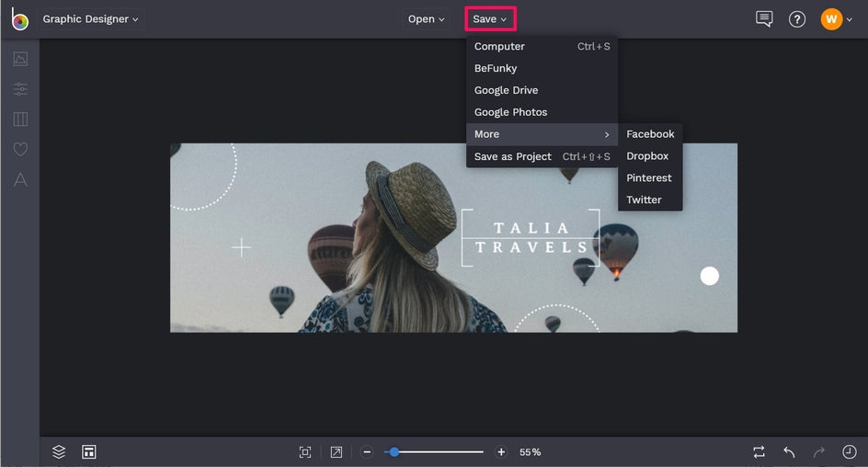Open the Layers stack icon
The image size is (868, 467).
tap(59, 451)
